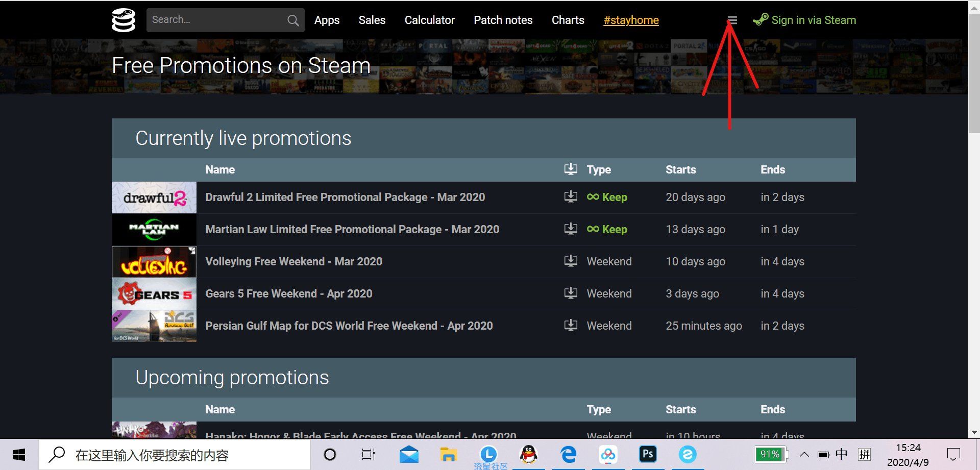Toggle the Chinese input mode indicator
This screenshot has height=470, width=980.
coord(841,454)
